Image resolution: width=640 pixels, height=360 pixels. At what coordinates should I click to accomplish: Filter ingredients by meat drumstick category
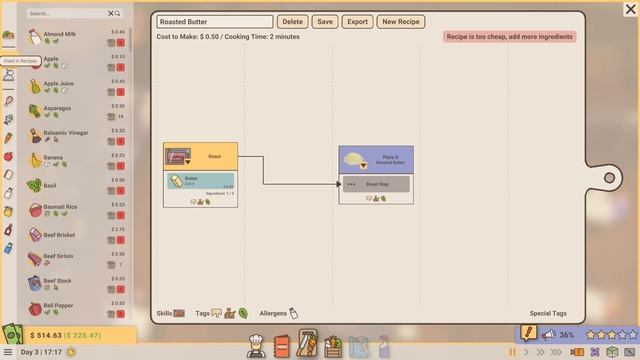pyautogui.click(x=9, y=101)
